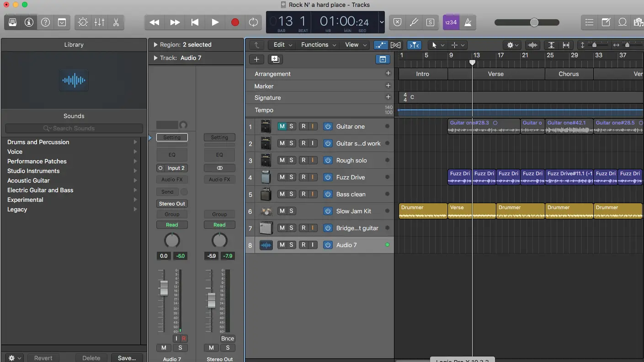Open the Library panel icon
The image size is (644, 362).
click(x=12, y=22)
